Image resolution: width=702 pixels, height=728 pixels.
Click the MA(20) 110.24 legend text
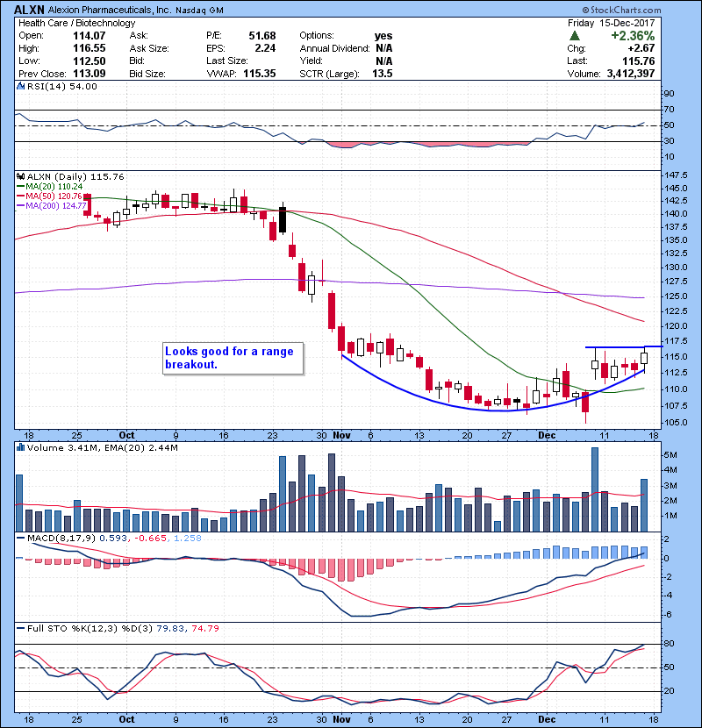coord(54,186)
